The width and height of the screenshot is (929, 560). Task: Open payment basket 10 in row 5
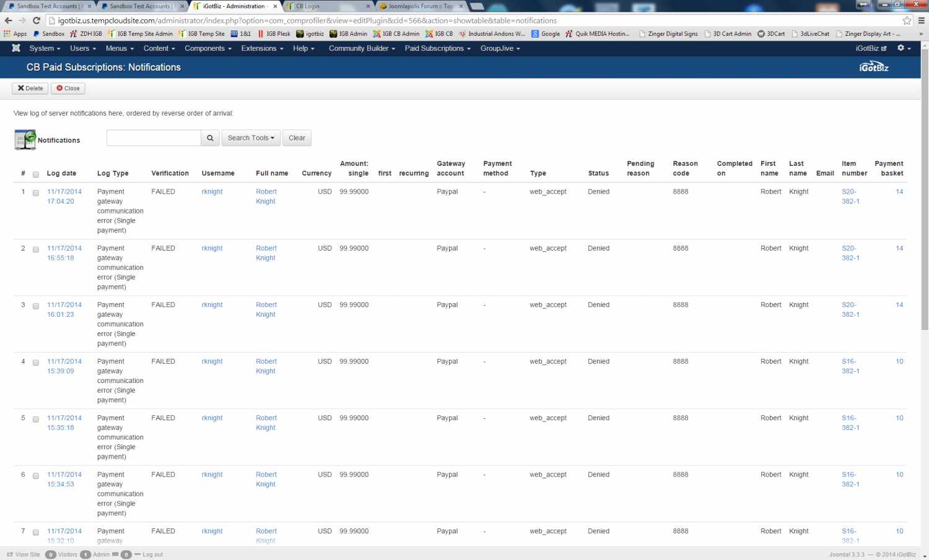pos(899,418)
